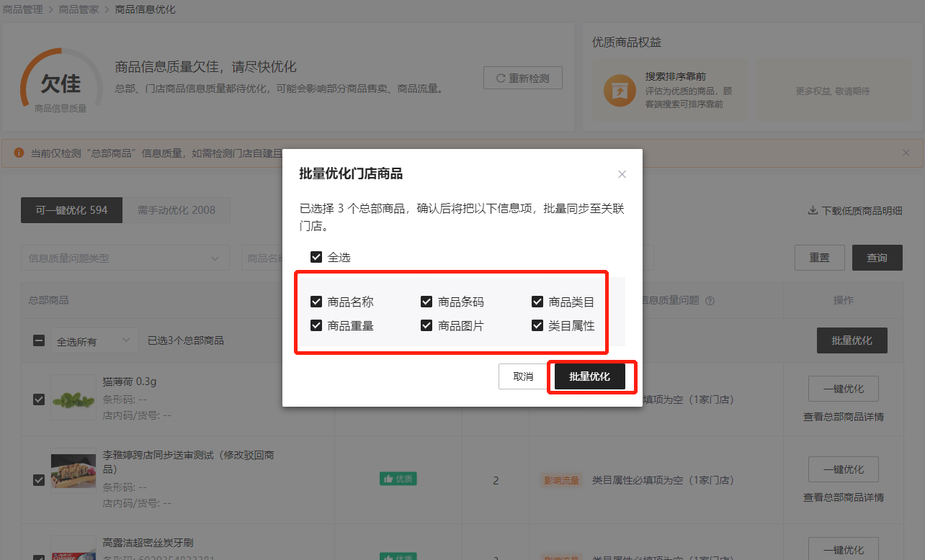Open 猫薄荷 product thumbnail
The width and height of the screenshot is (925, 560).
click(73, 398)
